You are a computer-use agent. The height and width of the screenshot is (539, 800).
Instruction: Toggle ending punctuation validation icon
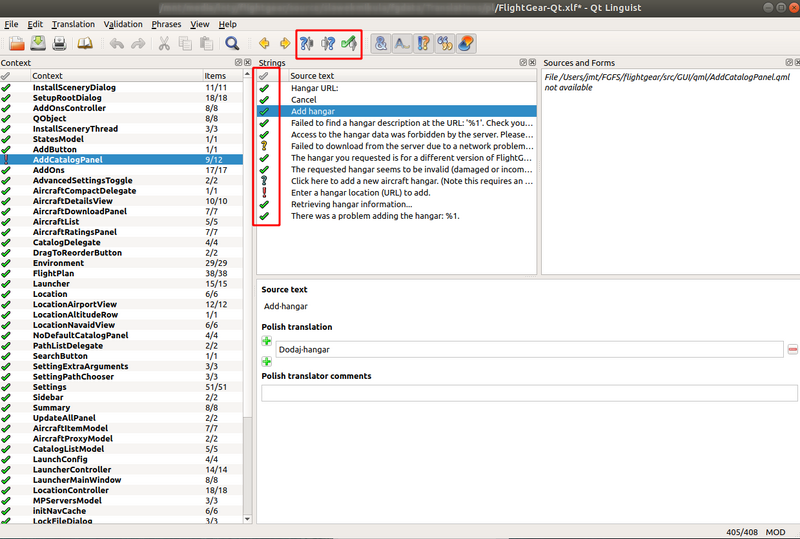click(x=423, y=44)
